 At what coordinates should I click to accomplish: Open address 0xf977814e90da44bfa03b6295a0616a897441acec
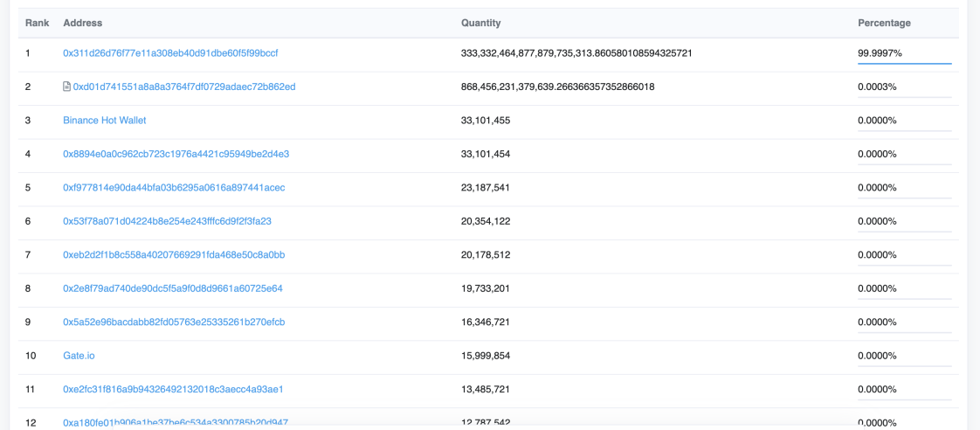174,188
